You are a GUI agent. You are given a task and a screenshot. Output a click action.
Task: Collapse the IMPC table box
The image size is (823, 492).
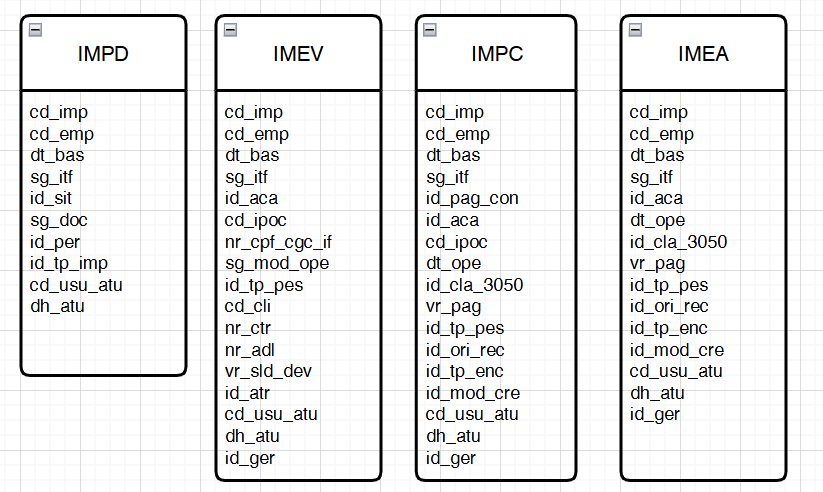(x=430, y=30)
